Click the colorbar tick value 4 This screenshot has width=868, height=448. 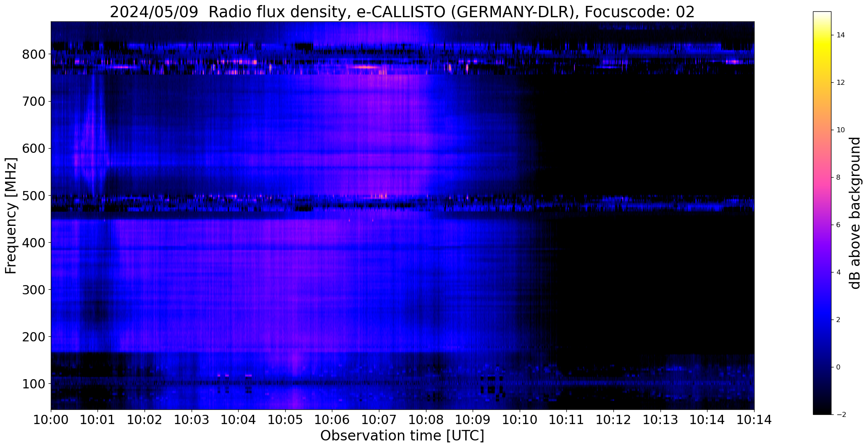tap(838, 272)
